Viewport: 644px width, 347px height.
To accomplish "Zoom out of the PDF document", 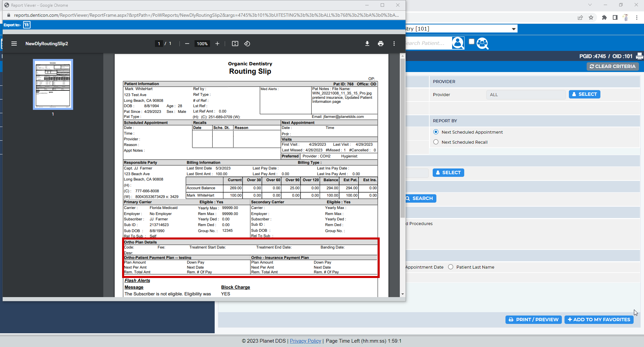I will [x=187, y=44].
